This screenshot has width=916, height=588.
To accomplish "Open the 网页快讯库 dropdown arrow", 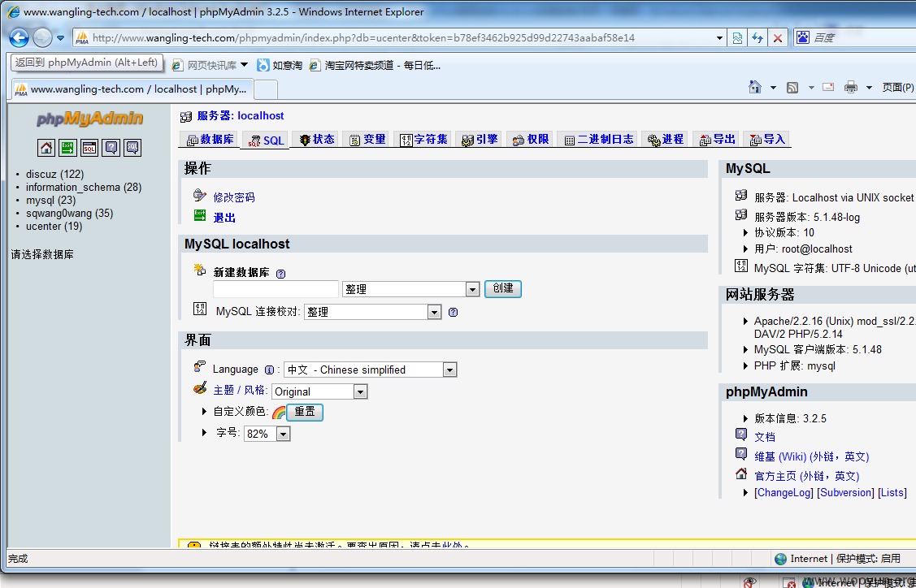I will pyautogui.click(x=244, y=65).
